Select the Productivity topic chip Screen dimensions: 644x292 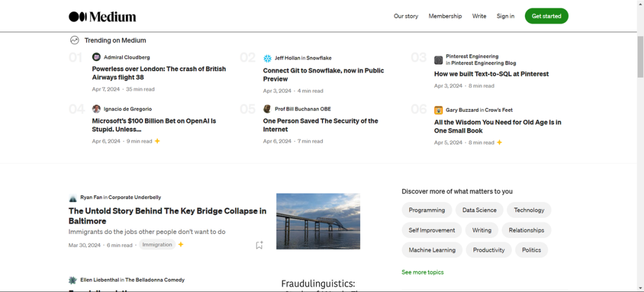489,250
